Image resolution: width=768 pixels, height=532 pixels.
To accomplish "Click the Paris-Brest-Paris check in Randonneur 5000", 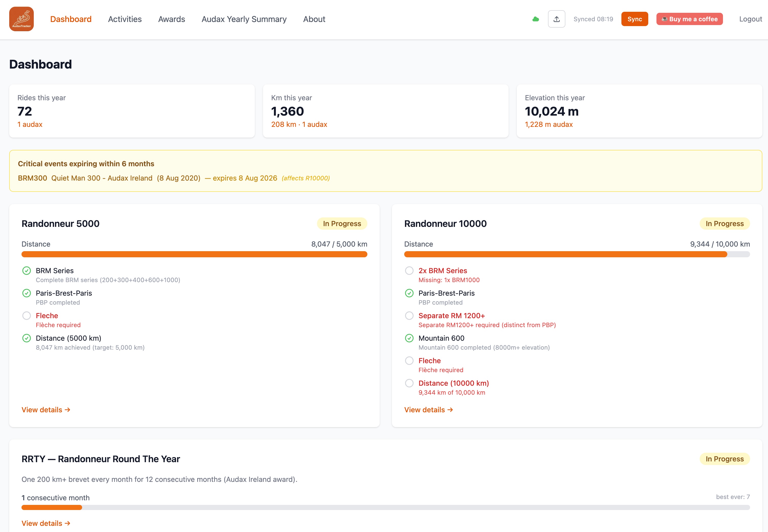I will tap(27, 293).
